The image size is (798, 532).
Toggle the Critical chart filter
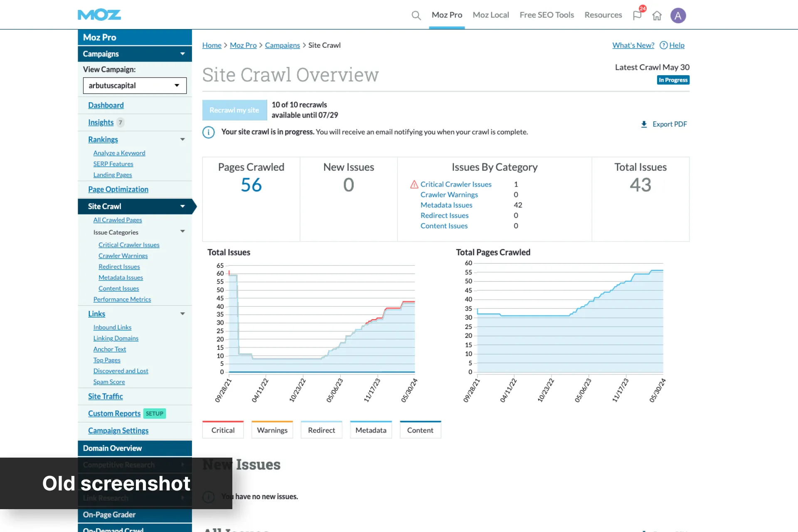[223, 430]
